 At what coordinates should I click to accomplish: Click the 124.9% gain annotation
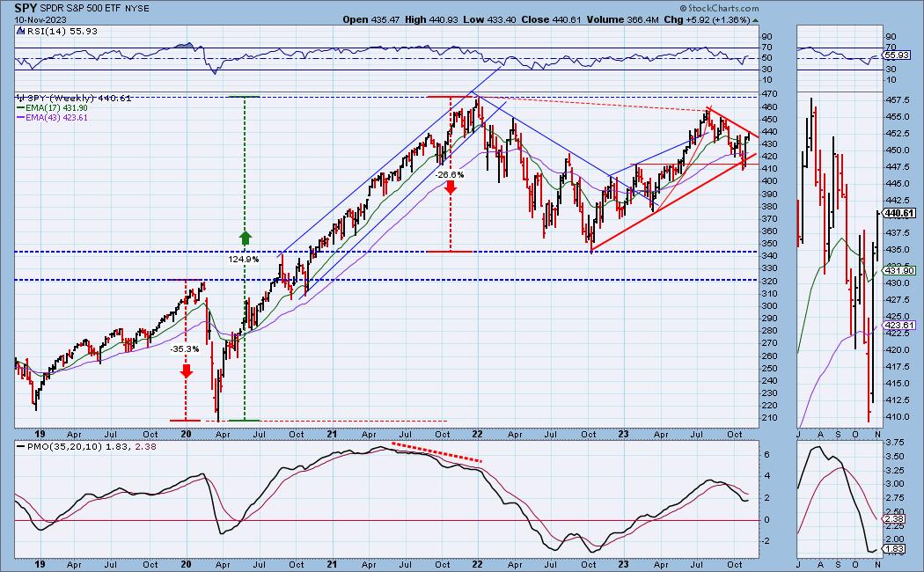pos(244,259)
